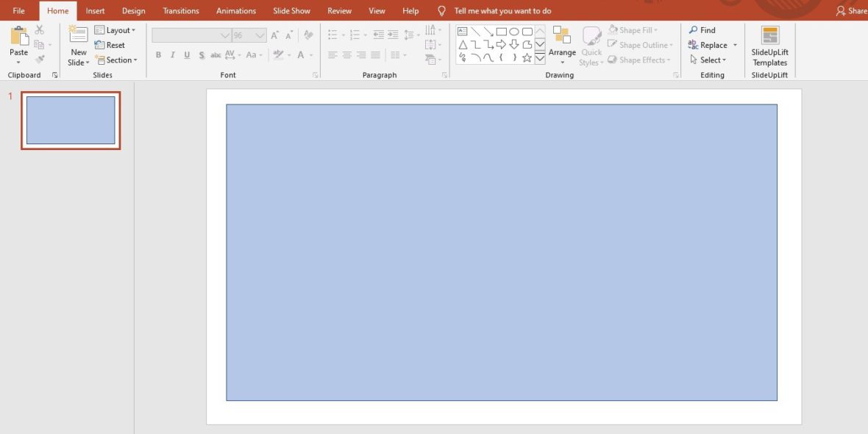This screenshot has height=434, width=868.
Task: Click the Star shape in Drawing gallery
Action: pyautogui.click(x=527, y=57)
